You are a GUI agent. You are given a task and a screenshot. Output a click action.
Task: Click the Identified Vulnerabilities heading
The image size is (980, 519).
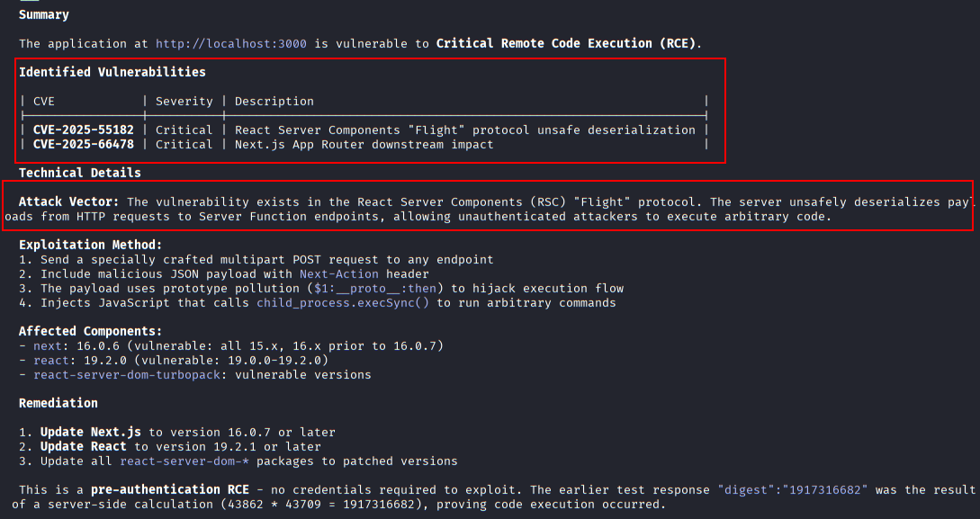click(112, 72)
